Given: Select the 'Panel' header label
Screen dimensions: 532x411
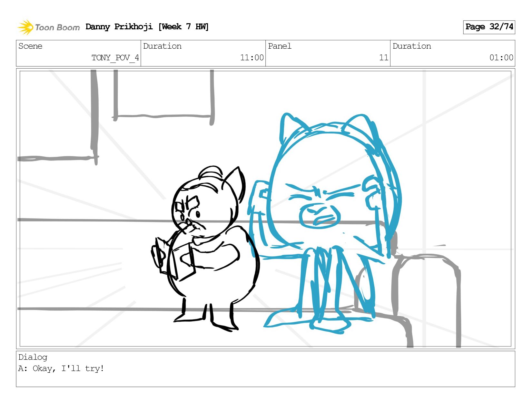Looking at the screenshot, I should tap(280, 46).
